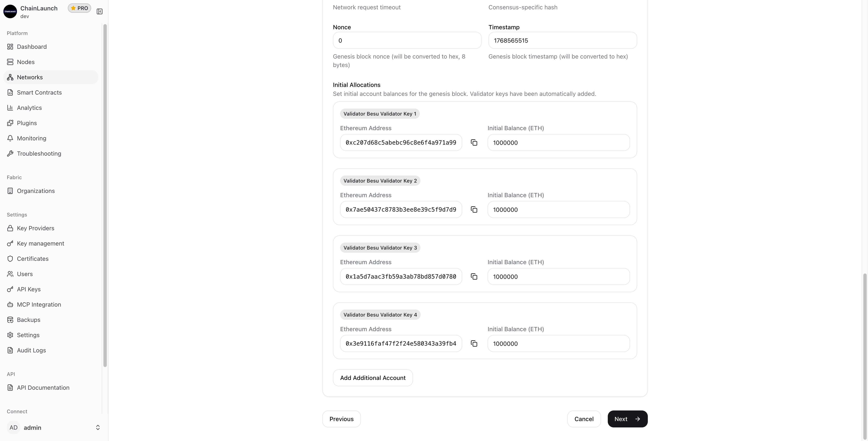868x441 pixels.
Task: Click the ChainLaunch logo avatar
Action: point(10,11)
